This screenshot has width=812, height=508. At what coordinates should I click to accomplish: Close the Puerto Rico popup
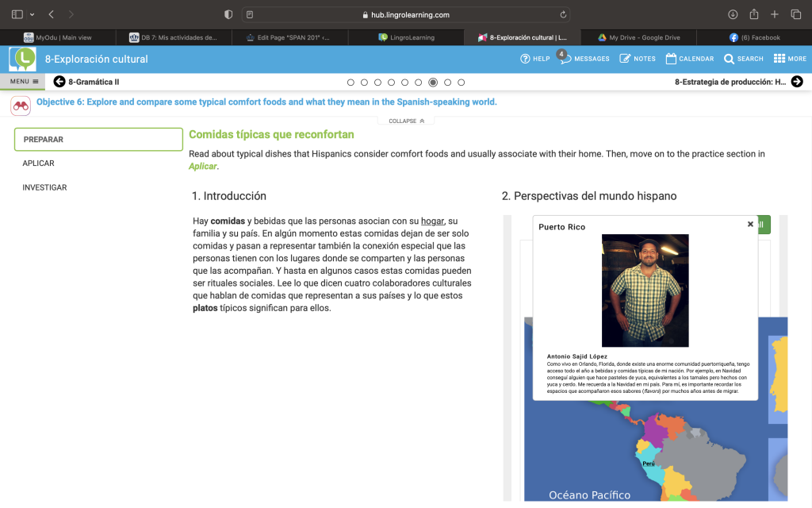pos(750,224)
